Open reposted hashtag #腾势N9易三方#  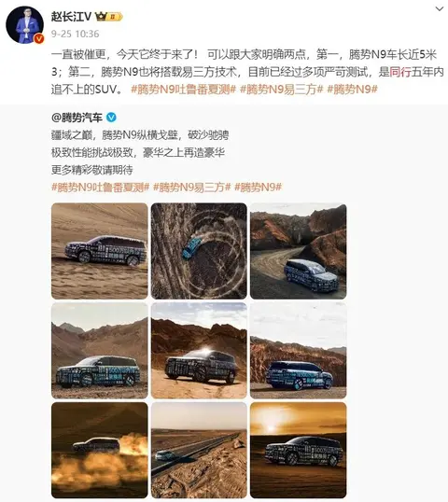192,187
